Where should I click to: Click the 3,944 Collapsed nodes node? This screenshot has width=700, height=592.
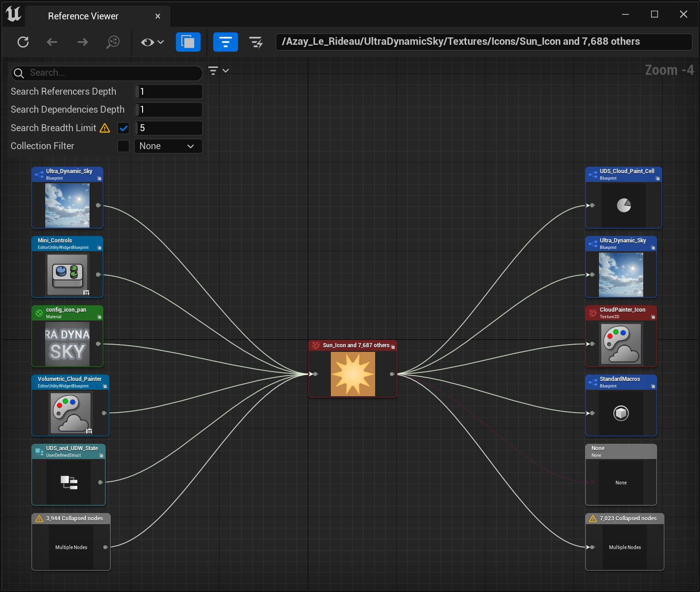point(71,542)
